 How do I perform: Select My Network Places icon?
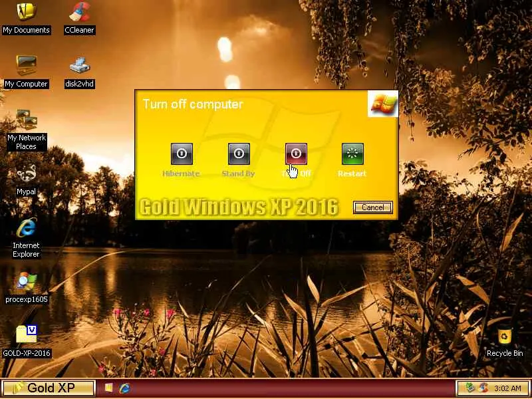click(x=27, y=120)
